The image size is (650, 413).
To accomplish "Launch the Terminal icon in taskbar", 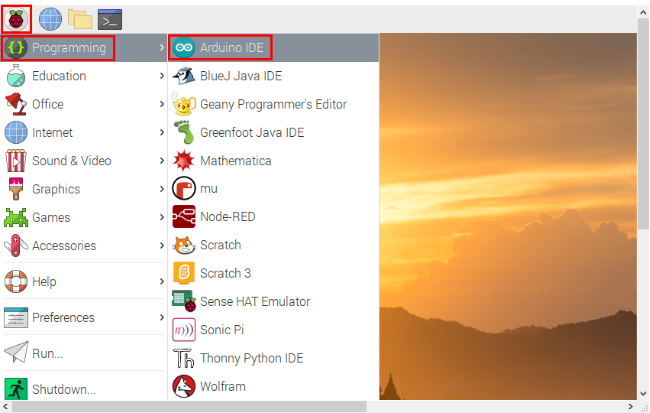I will tap(110, 18).
